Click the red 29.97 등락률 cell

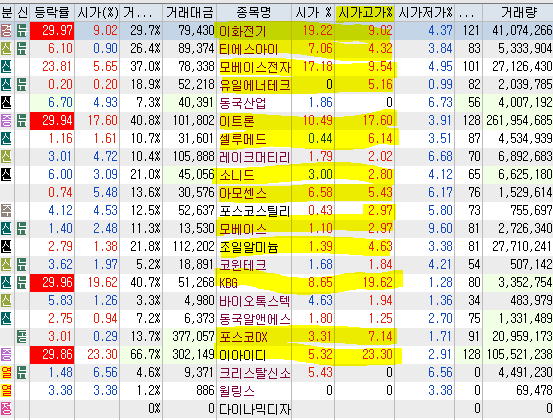click(x=52, y=31)
